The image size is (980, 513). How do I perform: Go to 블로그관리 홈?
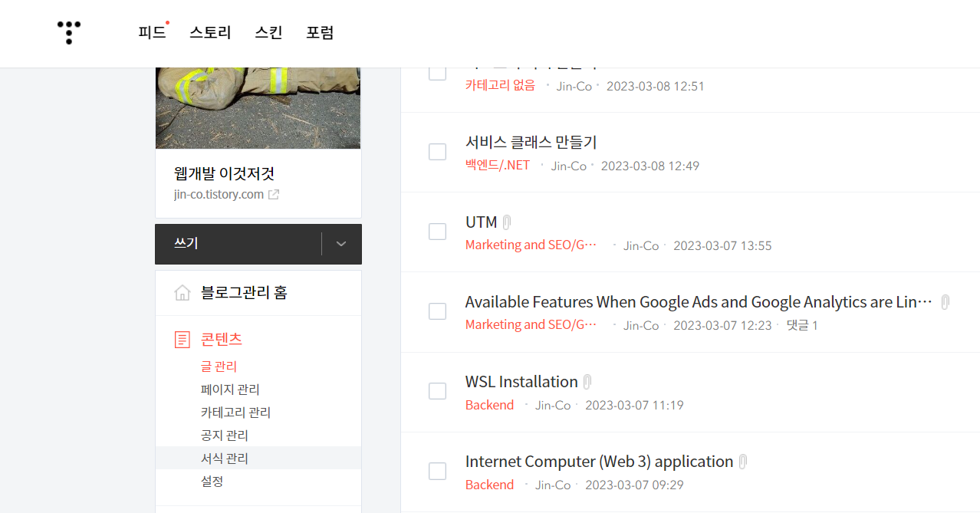point(244,293)
